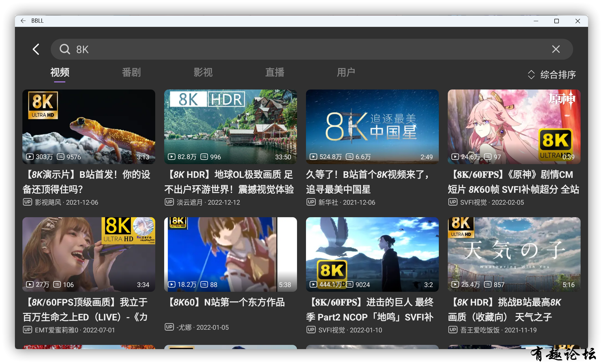Click uploader SVFI视觉 · 2022-02-05
The width and height of the screenshot is (603, 364).
(x=492, y=202)
